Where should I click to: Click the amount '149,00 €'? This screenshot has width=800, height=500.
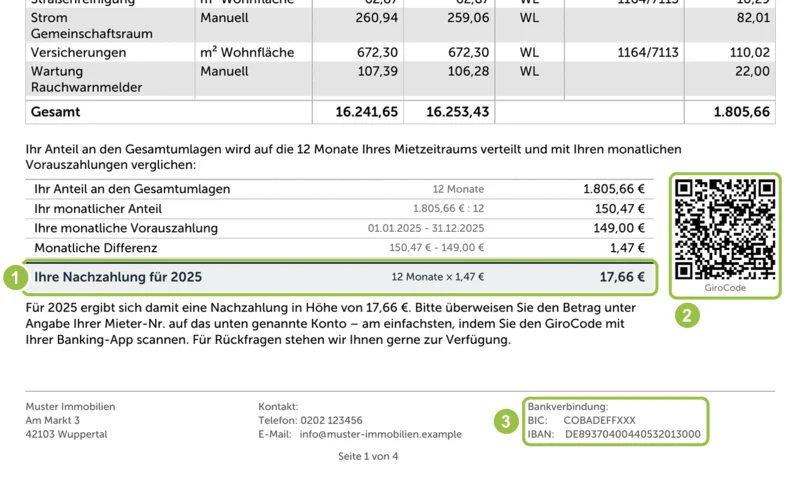[x=619, y=228]
